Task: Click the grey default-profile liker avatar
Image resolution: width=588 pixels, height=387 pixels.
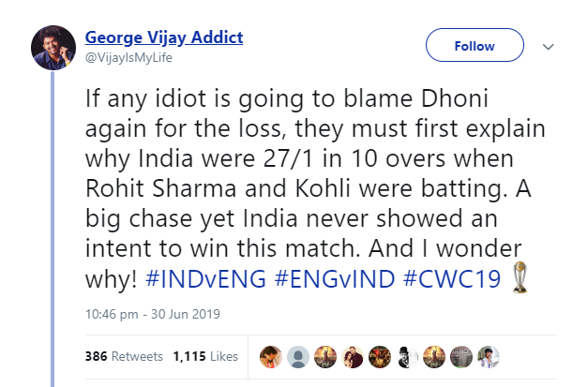Action: [x=298, y=357]
